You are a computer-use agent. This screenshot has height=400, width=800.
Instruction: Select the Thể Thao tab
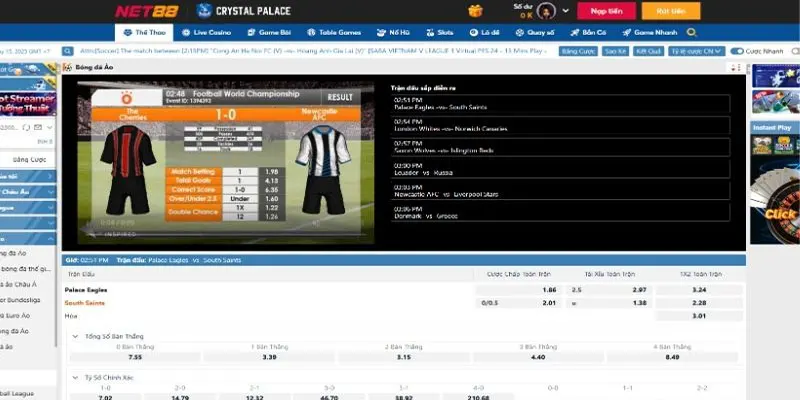pyautogui.click(x=144, y=32)
